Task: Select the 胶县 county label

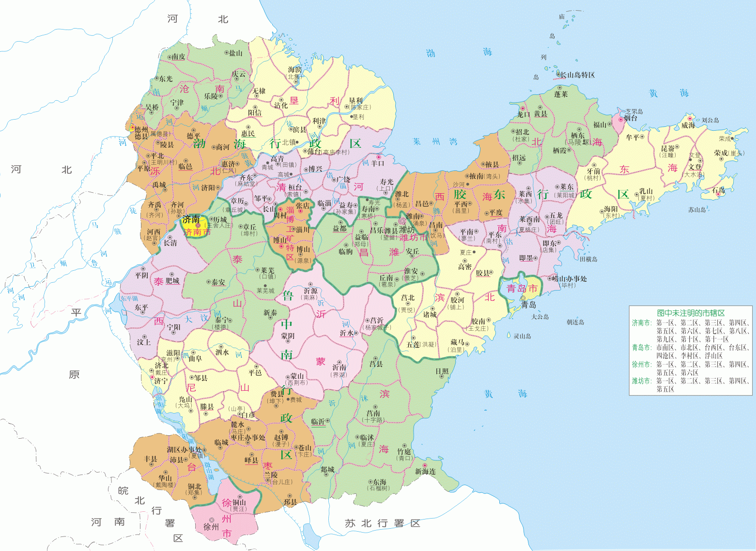Action: [x=482, y=273]
